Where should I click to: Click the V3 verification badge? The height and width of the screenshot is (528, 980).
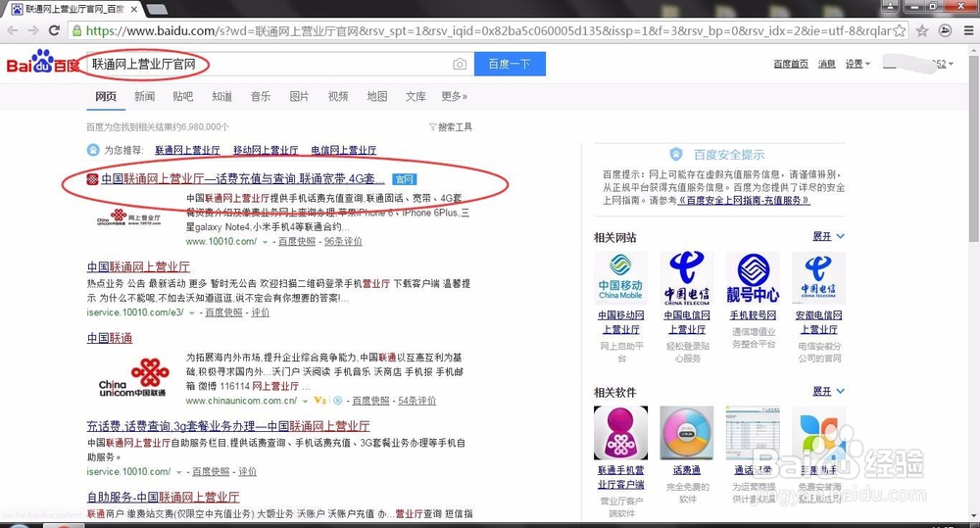pyautogui.click(x=320, y=401)
